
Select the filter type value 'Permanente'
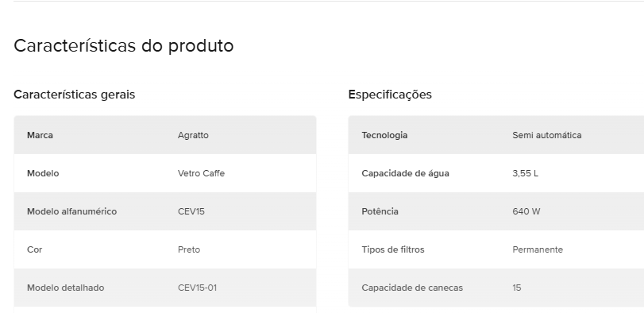[x=538, y=249]
